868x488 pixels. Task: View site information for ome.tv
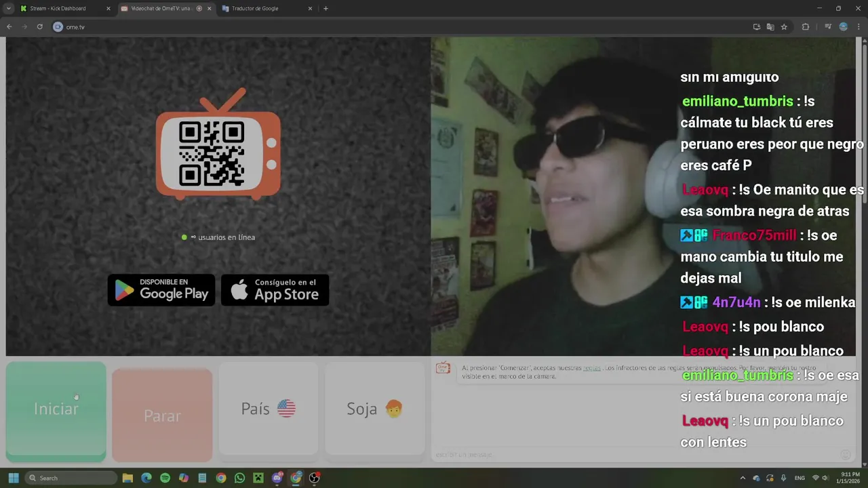[58, 26]
